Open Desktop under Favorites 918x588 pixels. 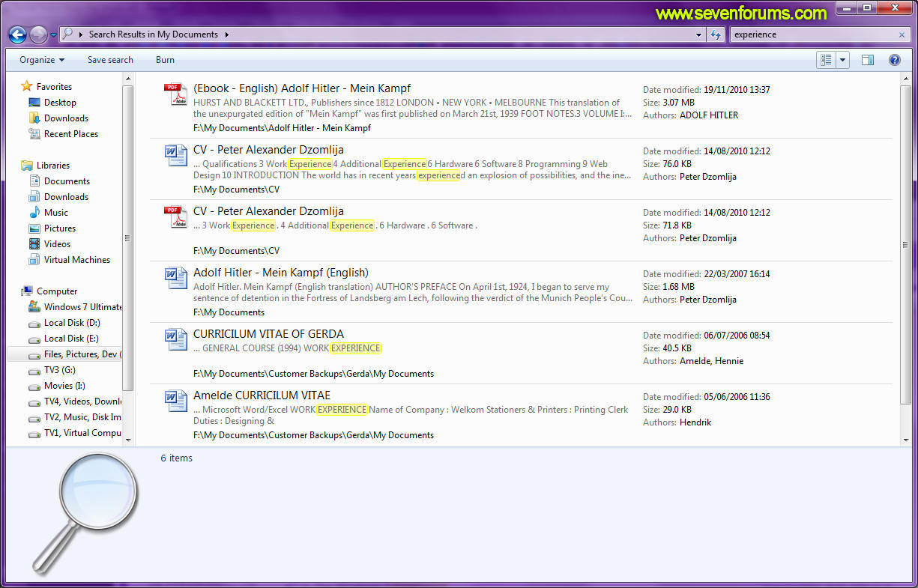pos(60,103)
